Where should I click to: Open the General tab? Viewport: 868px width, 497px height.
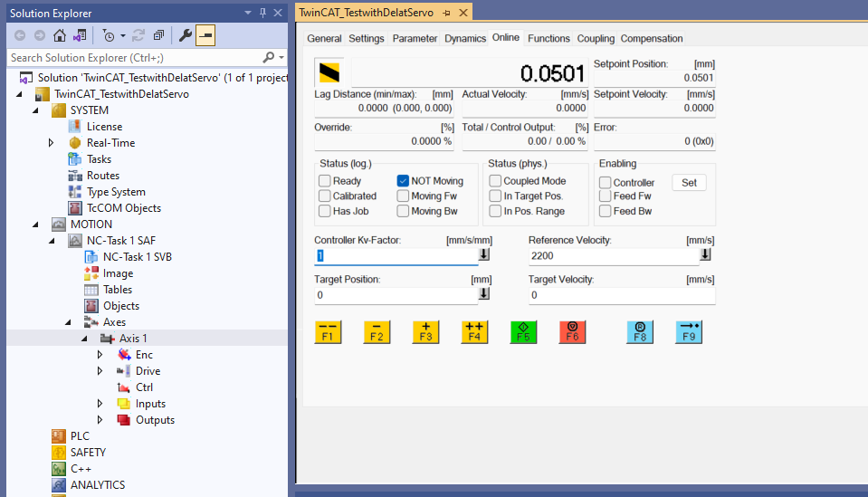click(324, 38)
